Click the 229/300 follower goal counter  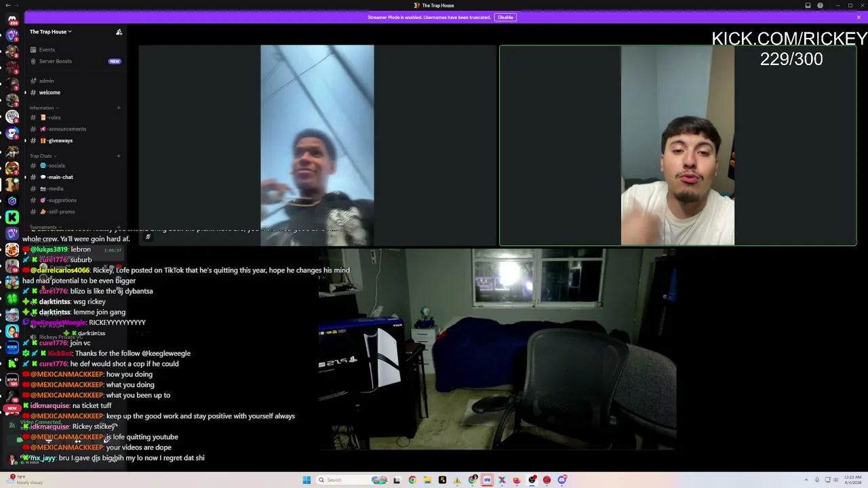[791, 59]
